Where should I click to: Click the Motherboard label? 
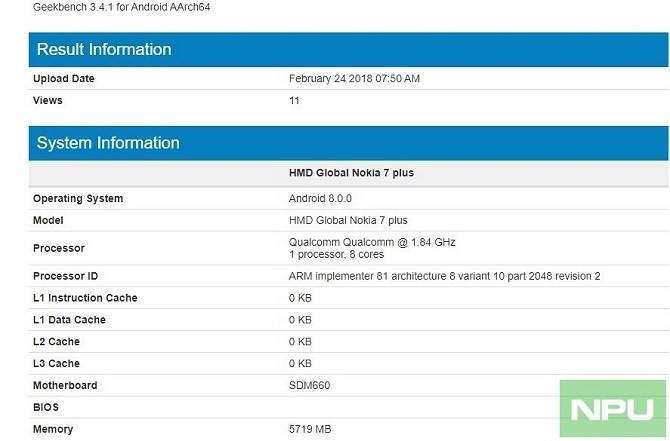point(65,385)
